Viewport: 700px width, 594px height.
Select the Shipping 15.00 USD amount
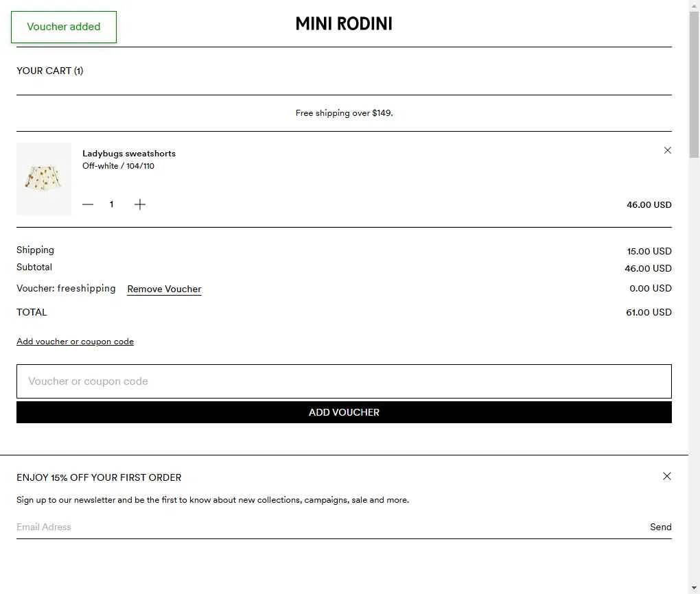(x=649, y=251)
